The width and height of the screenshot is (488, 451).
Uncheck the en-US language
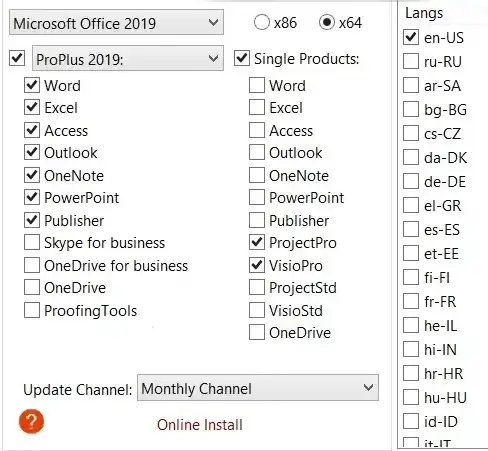411,37
